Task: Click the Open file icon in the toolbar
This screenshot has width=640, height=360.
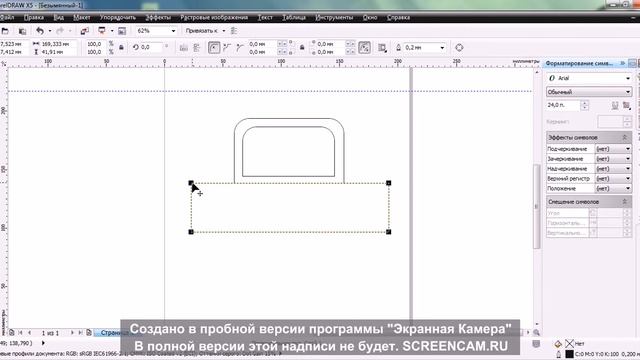Action: [x=5, y=31]
